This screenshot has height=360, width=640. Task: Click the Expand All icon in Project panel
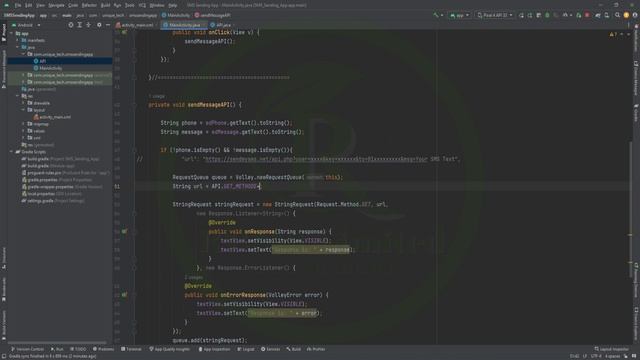pos(80,25)
